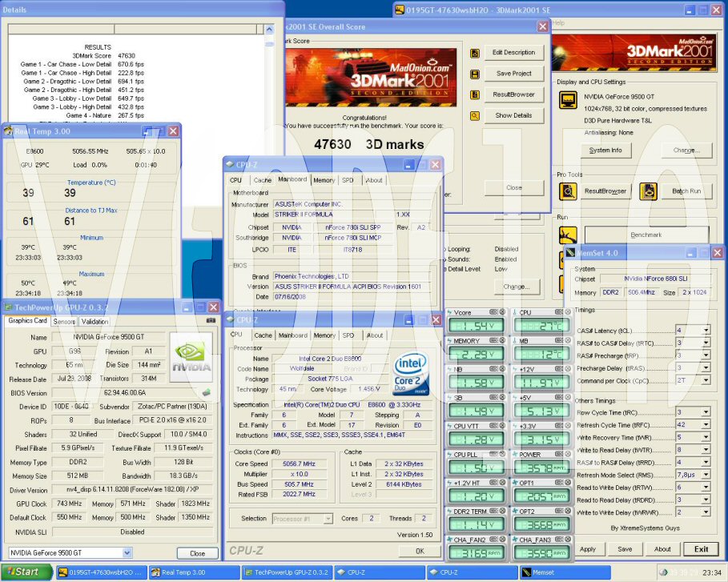Click the monitor icon under Display and CPU Settings

tap(569, 100)
